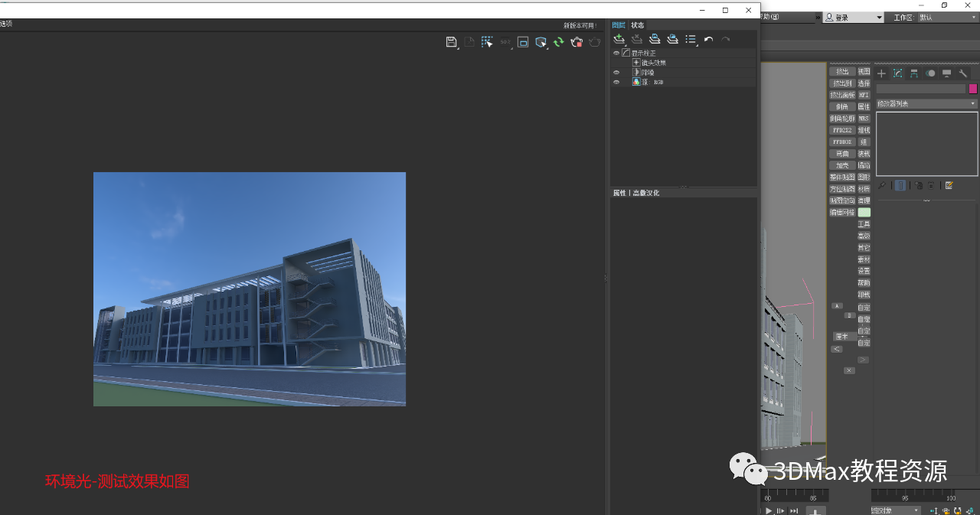The height and width of the screenshot is (515, 980).
Task: Click the 弯曲 button
Action: 842,154
